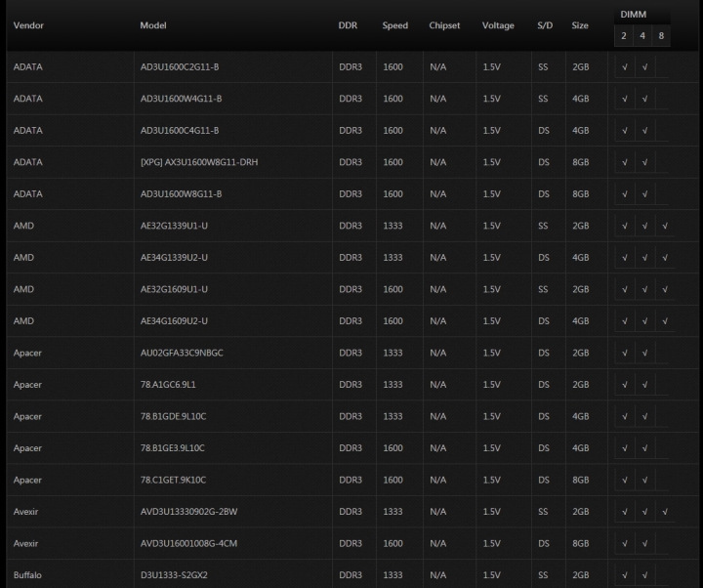
Task: Click vendor cell for AD3U1600C2G11-B
Action: coord(27,66)
